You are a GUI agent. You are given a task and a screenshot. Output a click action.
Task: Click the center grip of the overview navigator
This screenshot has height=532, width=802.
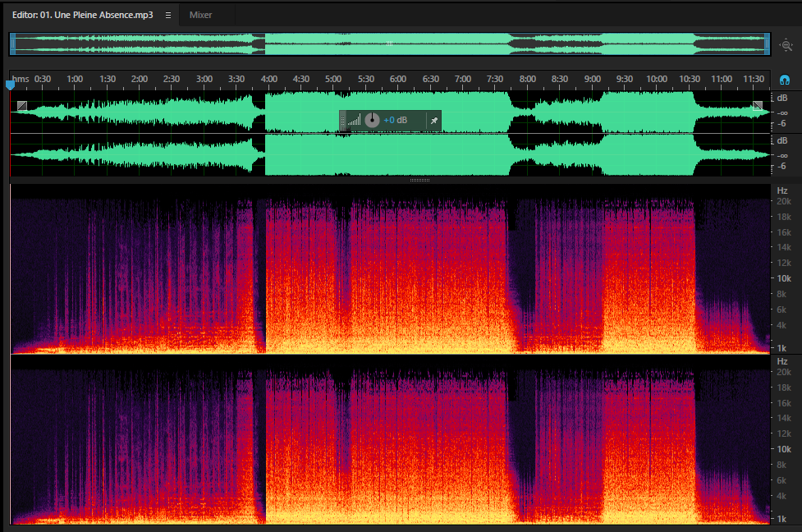pos(389,44)
